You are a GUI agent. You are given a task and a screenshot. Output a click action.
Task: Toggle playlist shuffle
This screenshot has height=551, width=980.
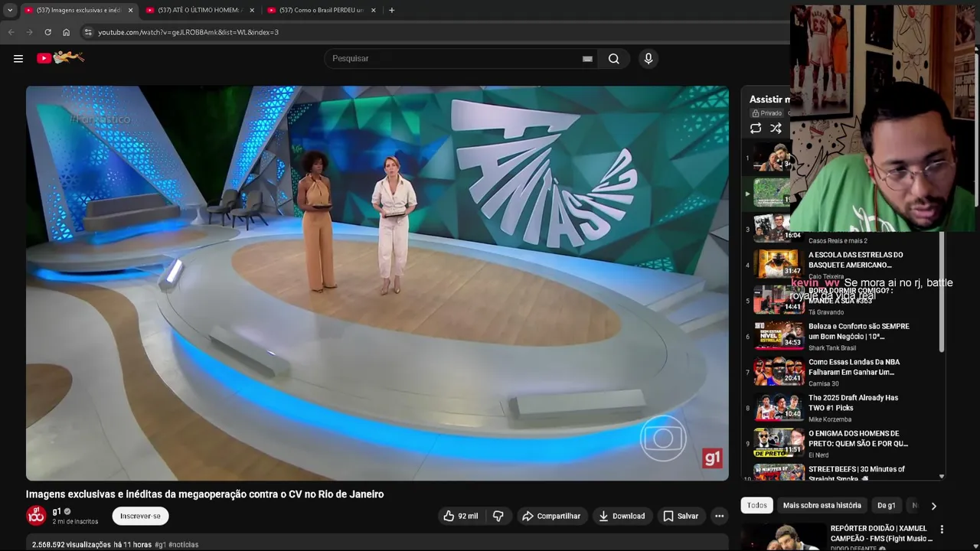coord(776,129)
